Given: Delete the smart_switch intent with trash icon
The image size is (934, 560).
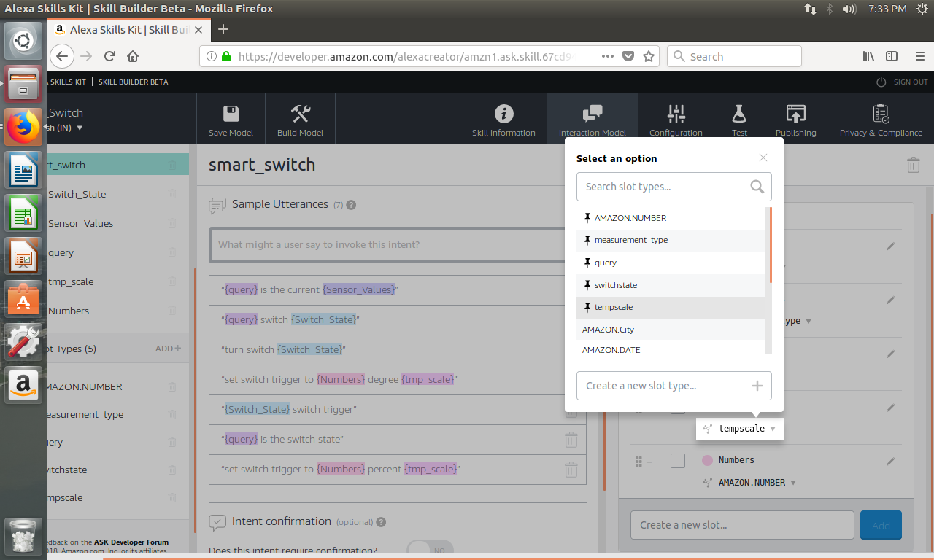Looking at the screenshot, I should [913, 165].
